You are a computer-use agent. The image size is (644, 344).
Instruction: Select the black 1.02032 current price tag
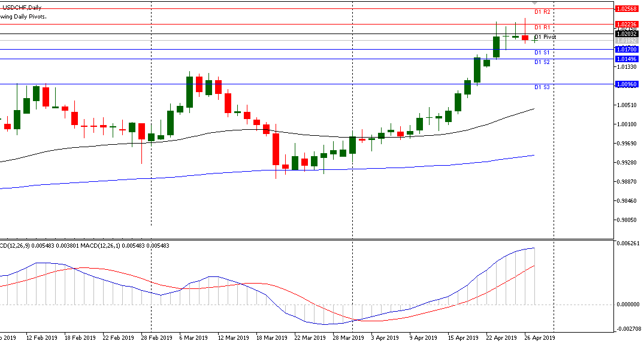[x=627, y=34]
